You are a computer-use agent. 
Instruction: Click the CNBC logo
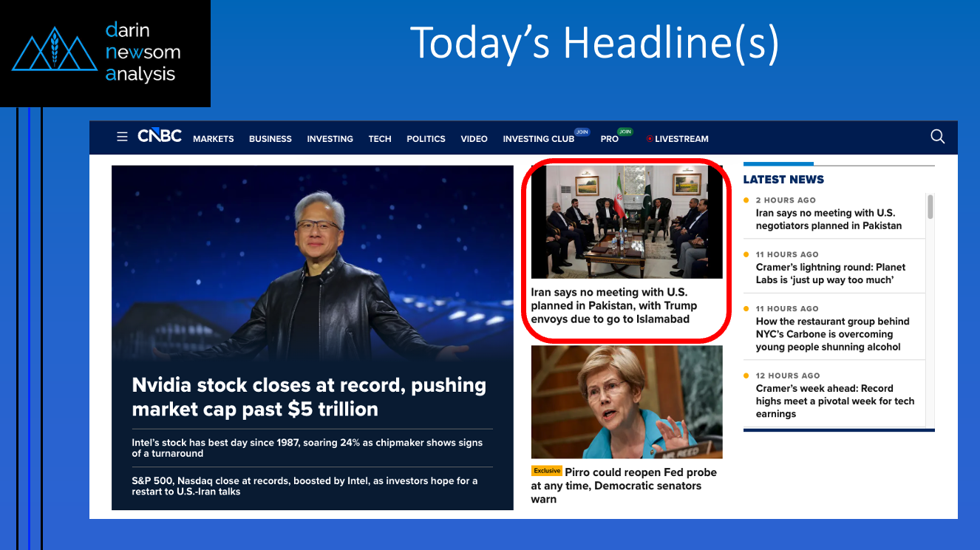click(160, 136)
